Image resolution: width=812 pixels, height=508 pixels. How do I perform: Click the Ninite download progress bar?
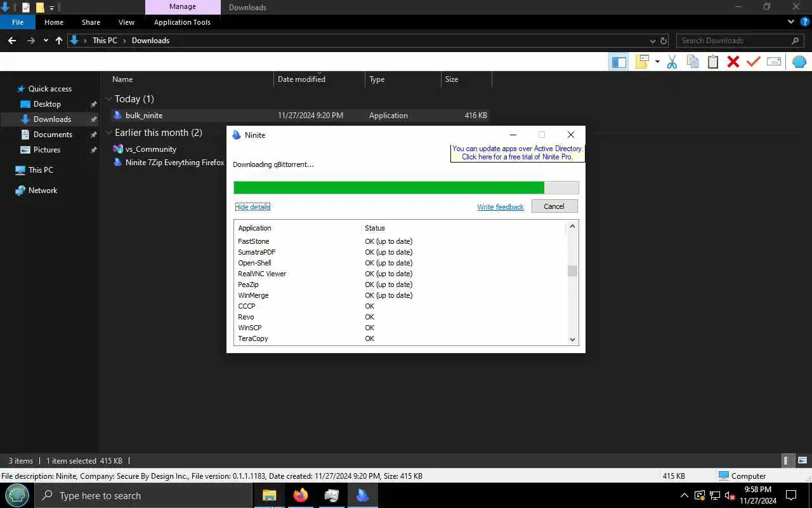point(406,188)
